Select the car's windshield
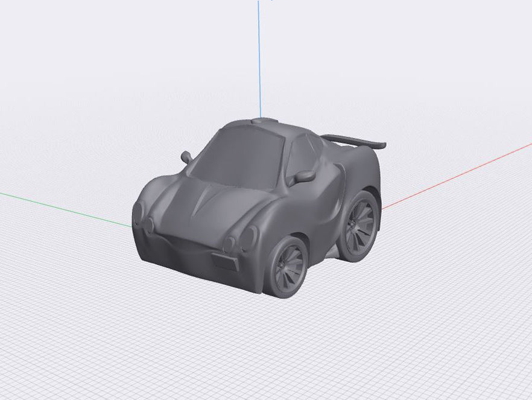The width and height of the screenshot is (532, 400). pos(238,157)
